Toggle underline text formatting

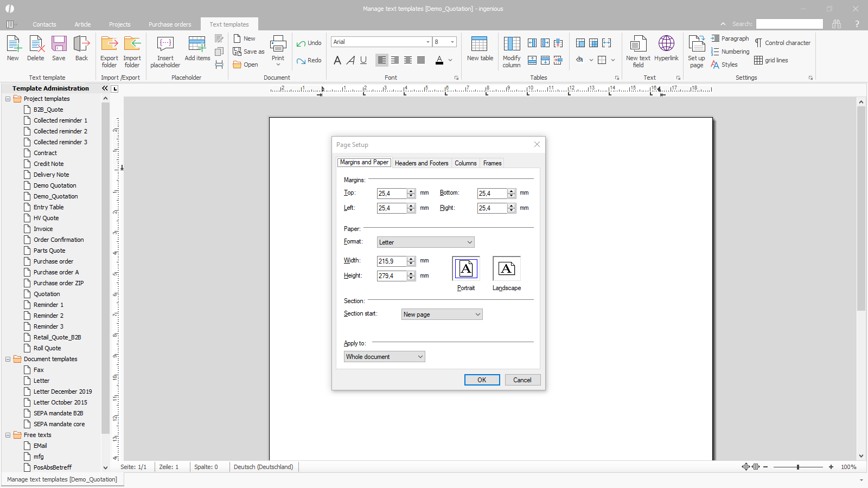click(x=363, y=60)
